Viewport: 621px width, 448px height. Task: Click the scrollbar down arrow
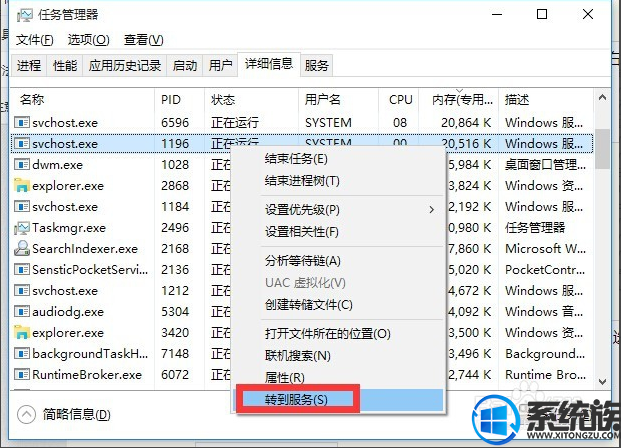602,382
